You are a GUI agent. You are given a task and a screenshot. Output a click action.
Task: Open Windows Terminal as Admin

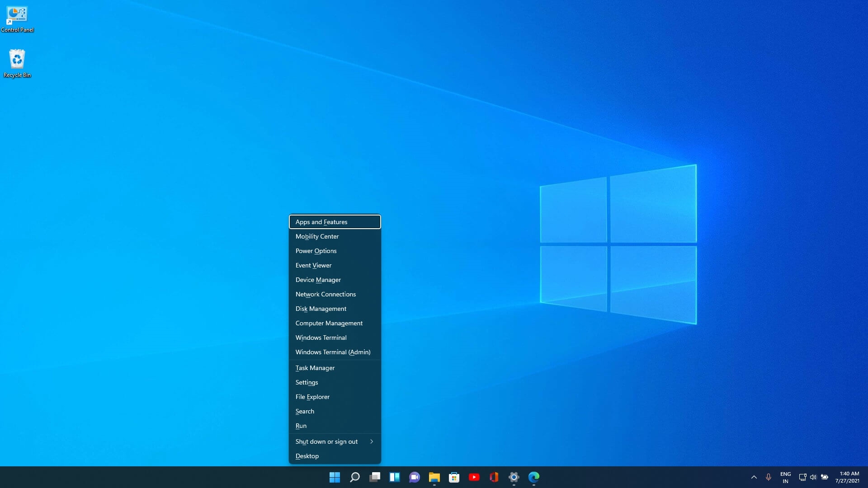tap(333, 352)
